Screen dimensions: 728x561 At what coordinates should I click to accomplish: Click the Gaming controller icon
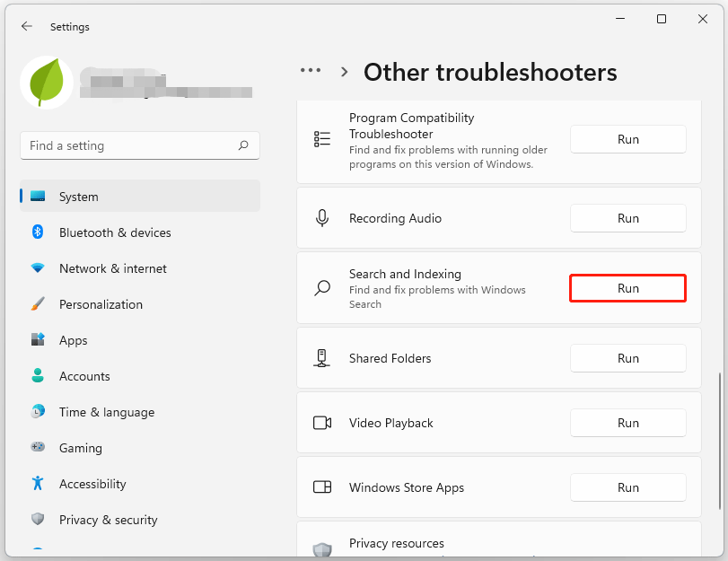pyautogui.click(x=38, y=447)
